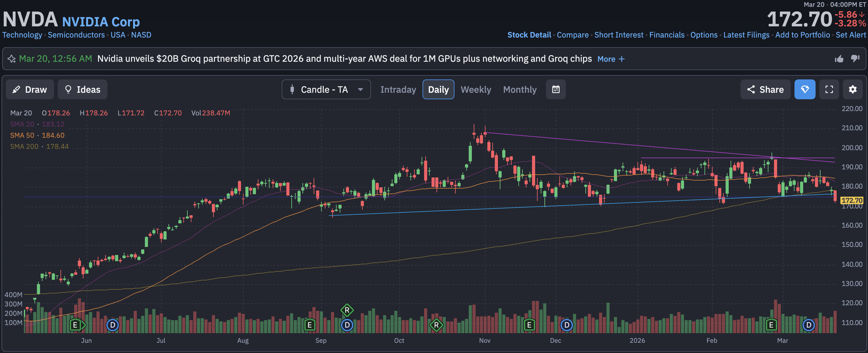
Task: Click the star icon beside news headline
Action: click(x=11, y=59)
